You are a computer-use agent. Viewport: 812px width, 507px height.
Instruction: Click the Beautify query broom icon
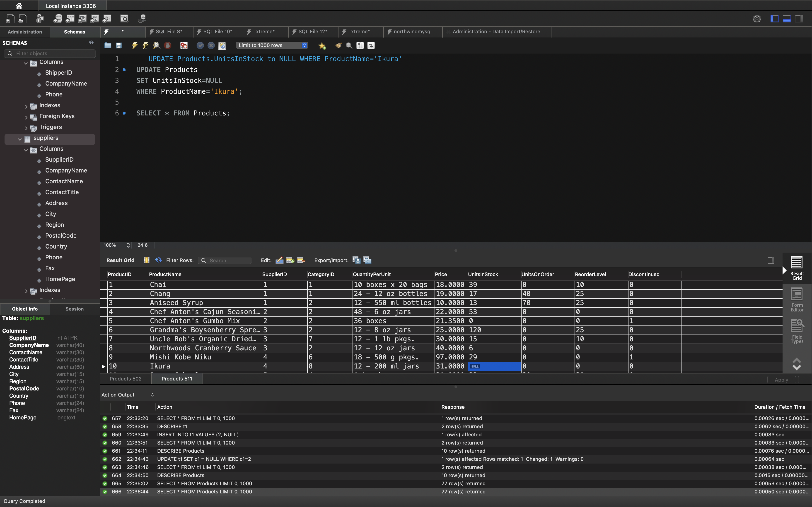pyautogui.click(x=338, y=45)
